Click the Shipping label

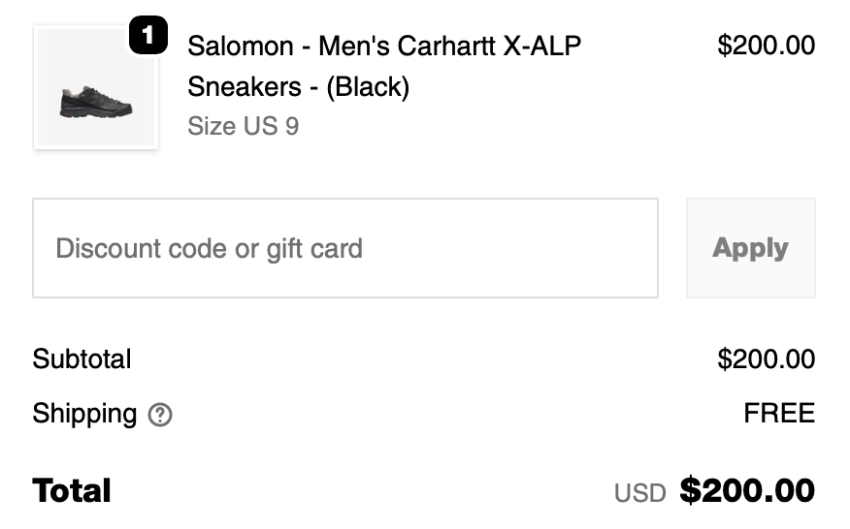coord(84,413)
